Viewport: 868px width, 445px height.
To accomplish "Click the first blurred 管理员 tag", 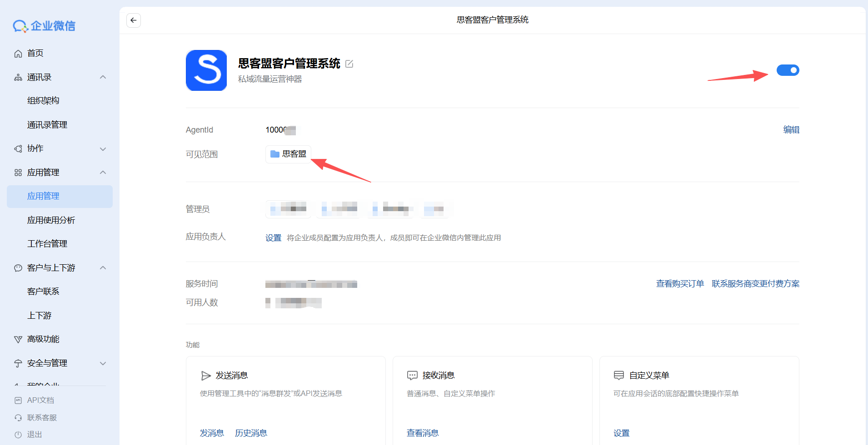I will pos(288,209).
